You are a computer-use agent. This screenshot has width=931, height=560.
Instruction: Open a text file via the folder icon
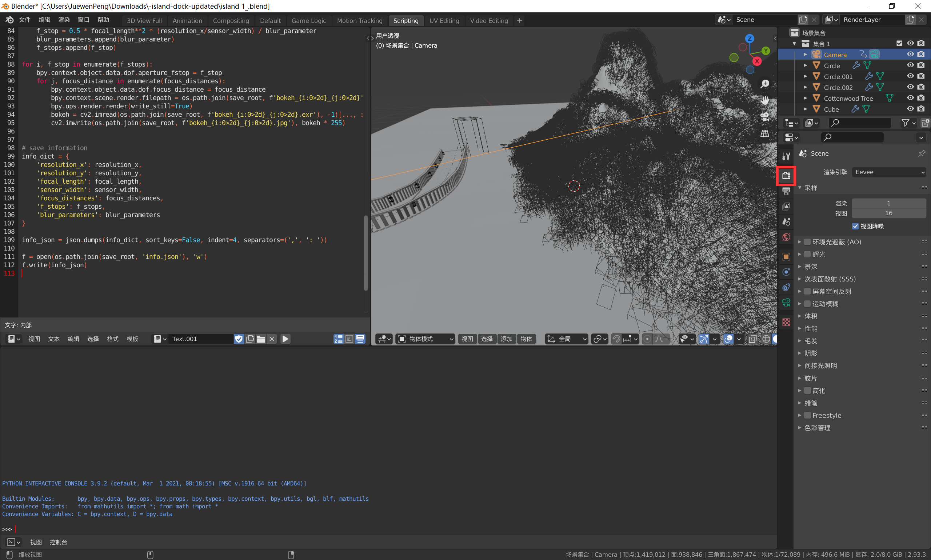(260, 339)
